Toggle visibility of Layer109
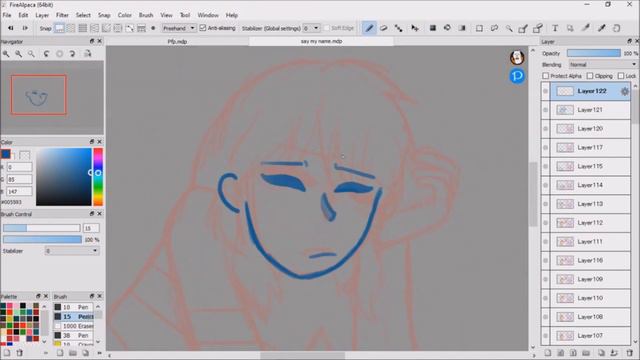The image size is (640, 360). pos(545,279)
